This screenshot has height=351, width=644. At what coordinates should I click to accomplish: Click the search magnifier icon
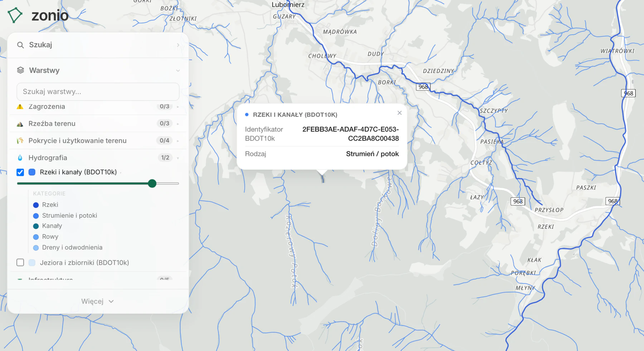[21, 45]
